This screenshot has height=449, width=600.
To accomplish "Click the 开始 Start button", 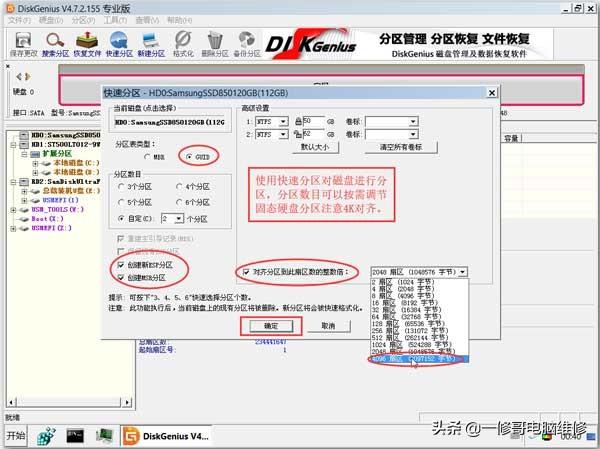I will click(x=16, y=436).
